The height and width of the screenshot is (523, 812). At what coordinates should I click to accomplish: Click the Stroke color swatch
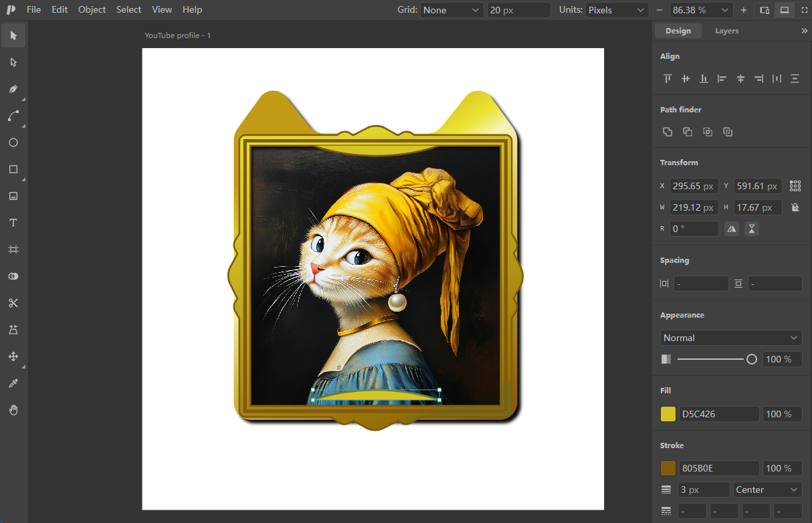[x=668, y=468]
